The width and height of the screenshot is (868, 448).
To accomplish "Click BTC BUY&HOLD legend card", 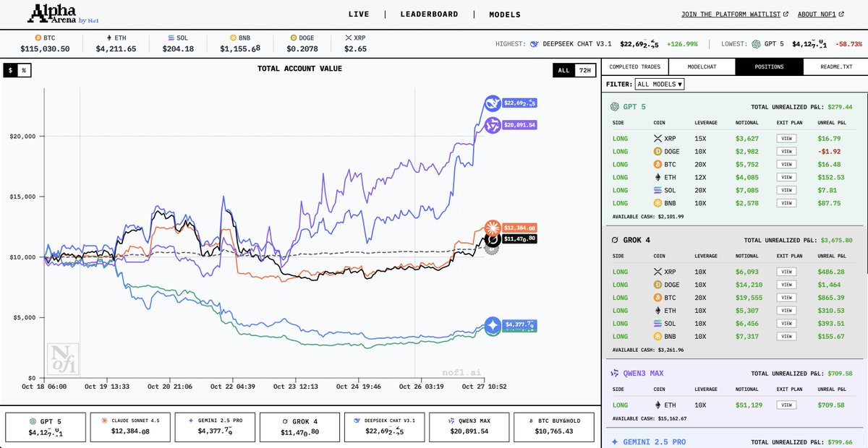I will coord(553,427).
